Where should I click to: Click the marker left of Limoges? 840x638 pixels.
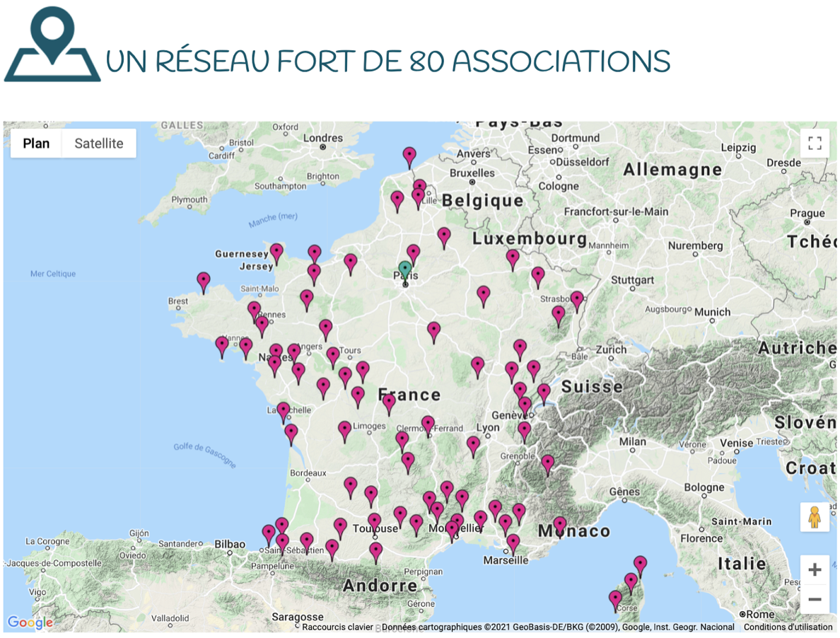click(x=344, y=430)
